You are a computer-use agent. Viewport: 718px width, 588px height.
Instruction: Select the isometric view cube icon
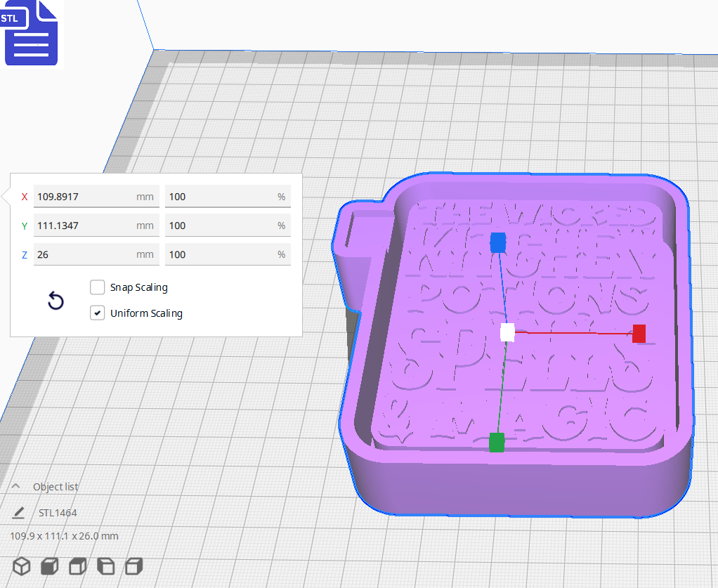point(21,566)
